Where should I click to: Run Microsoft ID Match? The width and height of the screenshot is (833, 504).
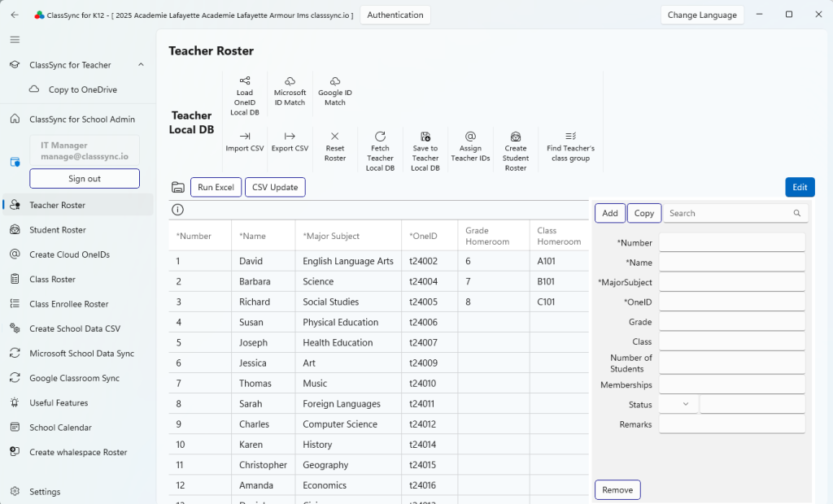point(290,91)
